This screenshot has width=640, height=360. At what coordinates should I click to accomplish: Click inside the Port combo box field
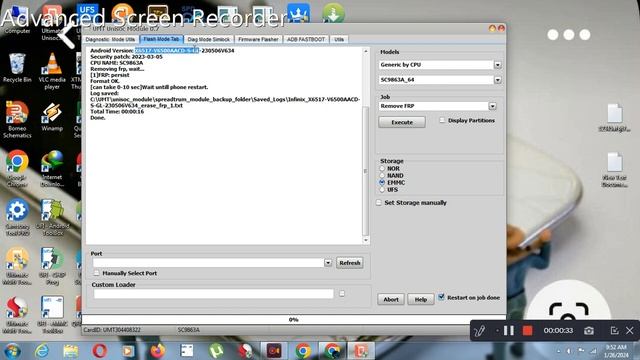[209, 263]
